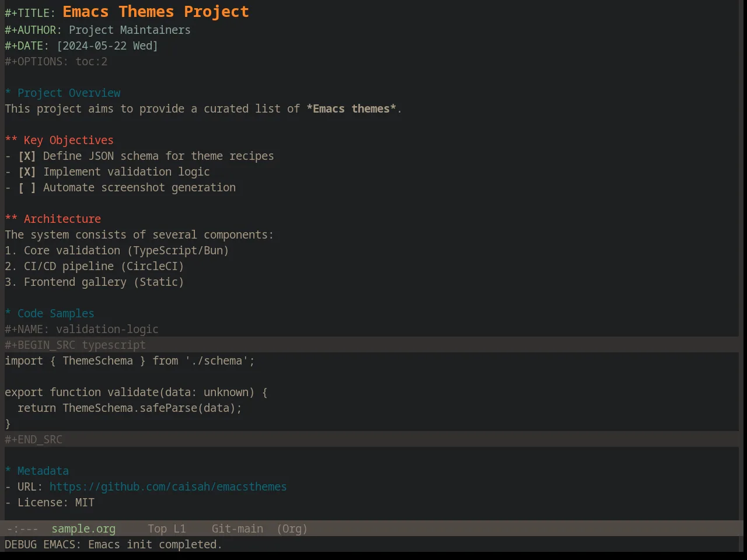This screenshot has width=747, height=560.
Task: Click the '(Org)' major mode indicator
Action: point(292,528)
